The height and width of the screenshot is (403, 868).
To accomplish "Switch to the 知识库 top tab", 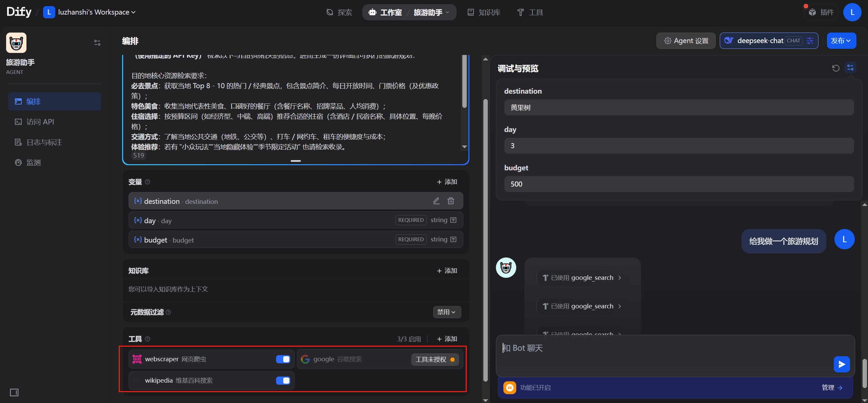I will pyautogui.click(x=484, y=12).
